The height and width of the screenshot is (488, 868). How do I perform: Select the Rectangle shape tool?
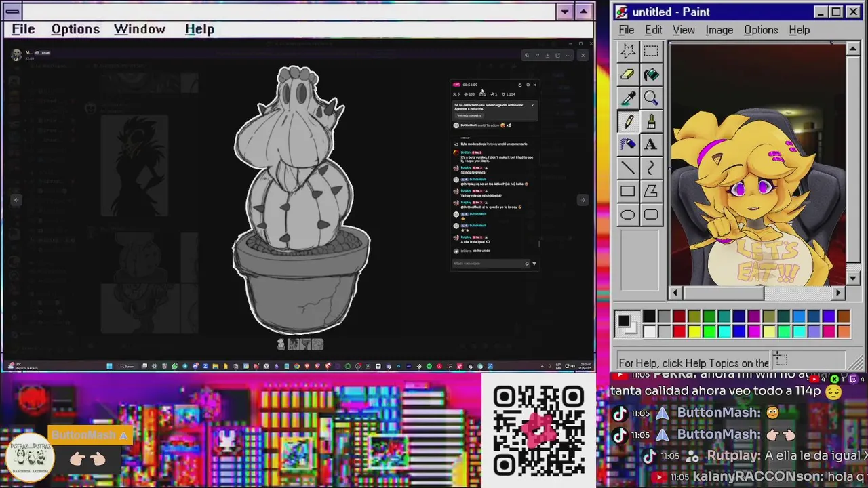pos(628,191)
